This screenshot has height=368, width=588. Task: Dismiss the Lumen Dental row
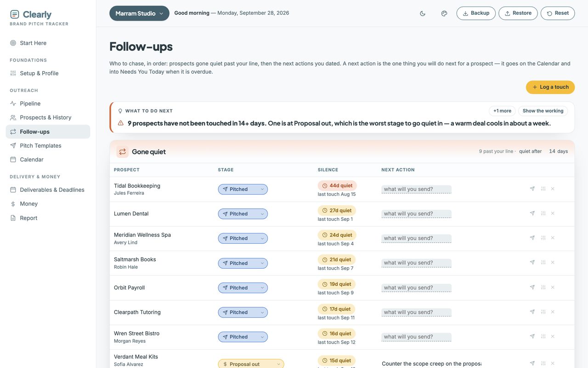pyautogui.click(x=553, y=213)
